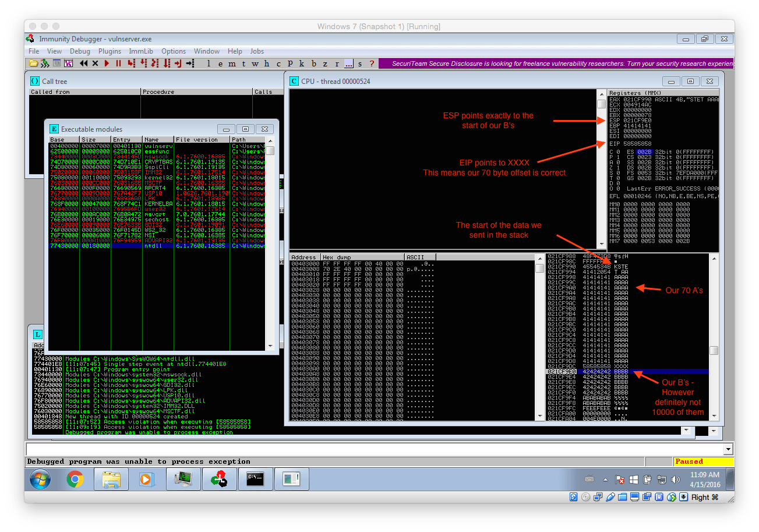Show References with 'r' toolbar button
The width and height of the screenshot is (759, 532).
click(337, 64)
